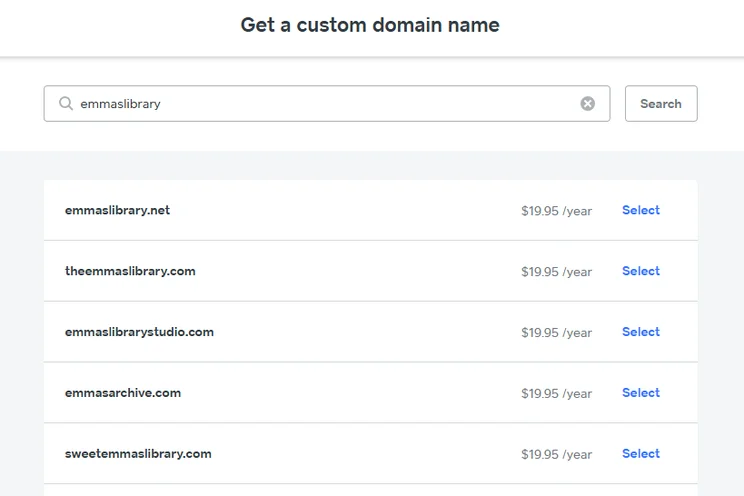
Task: Click the magnifying glass search icon
Action: pyautogui.click(x=66, y=103)
